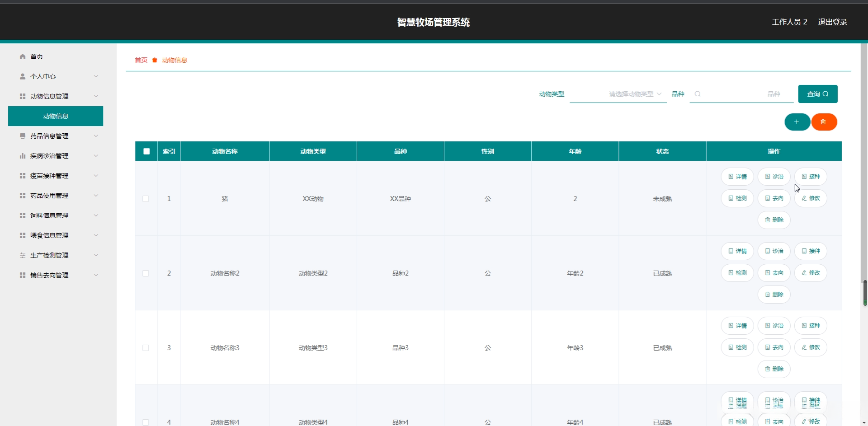Expand the 个人中心 chevron
This screenshot has height=426, width=868.
(96, 76)
